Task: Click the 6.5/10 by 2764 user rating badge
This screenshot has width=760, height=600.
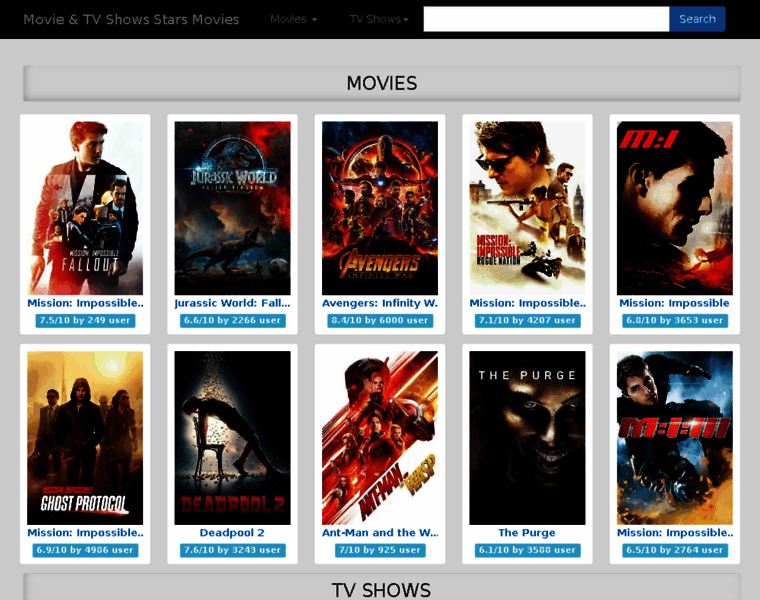Action: click(x=675, y=550)
